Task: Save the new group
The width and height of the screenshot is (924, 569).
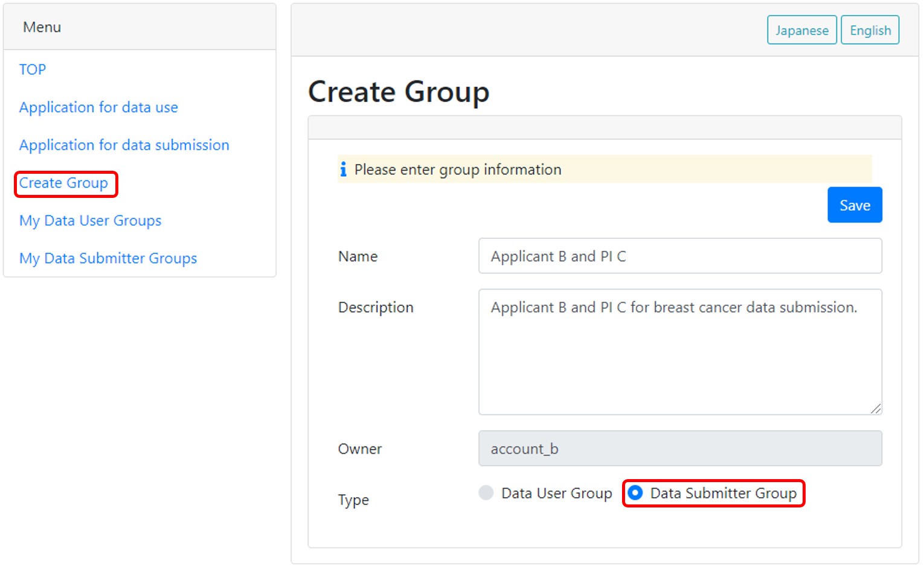Action: pos(854,205)
